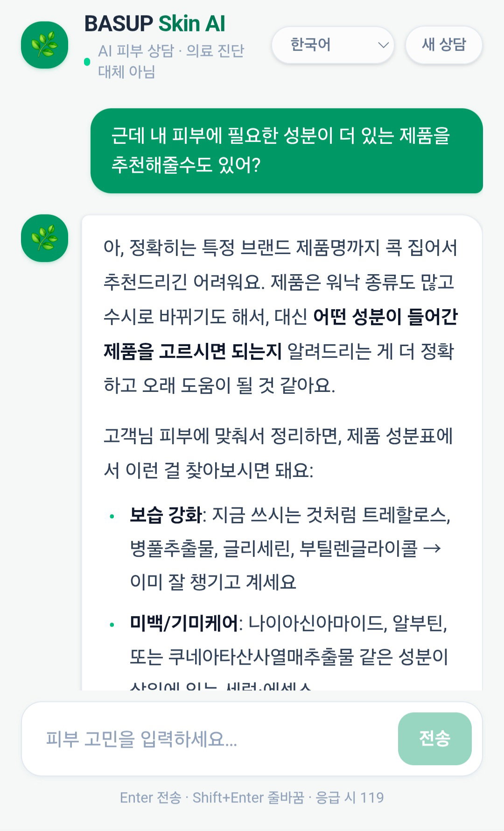The image size is (504, 831).
Task: Click the AI 피부 상담 subtitle text
Action: click(x=171, y=61)
